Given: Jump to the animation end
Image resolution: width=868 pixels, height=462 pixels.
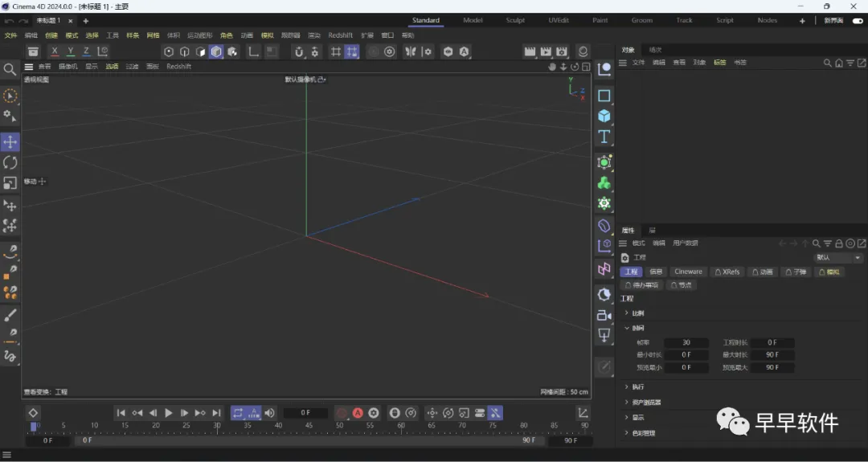Looking at the screenshot, I should [x=216, y=413].
